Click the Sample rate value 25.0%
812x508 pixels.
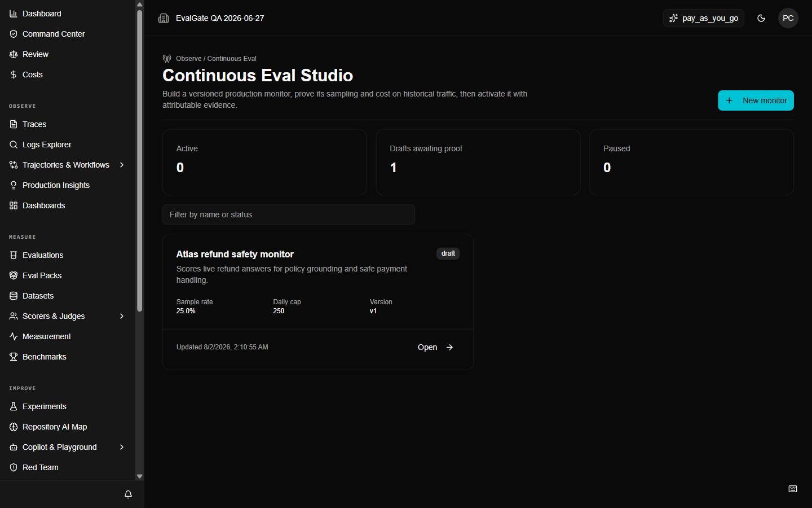coord(186,311)
